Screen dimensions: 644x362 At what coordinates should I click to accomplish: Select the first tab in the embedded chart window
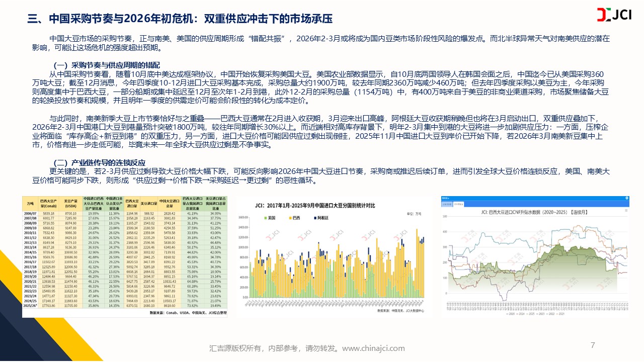(x=448, y=204)
